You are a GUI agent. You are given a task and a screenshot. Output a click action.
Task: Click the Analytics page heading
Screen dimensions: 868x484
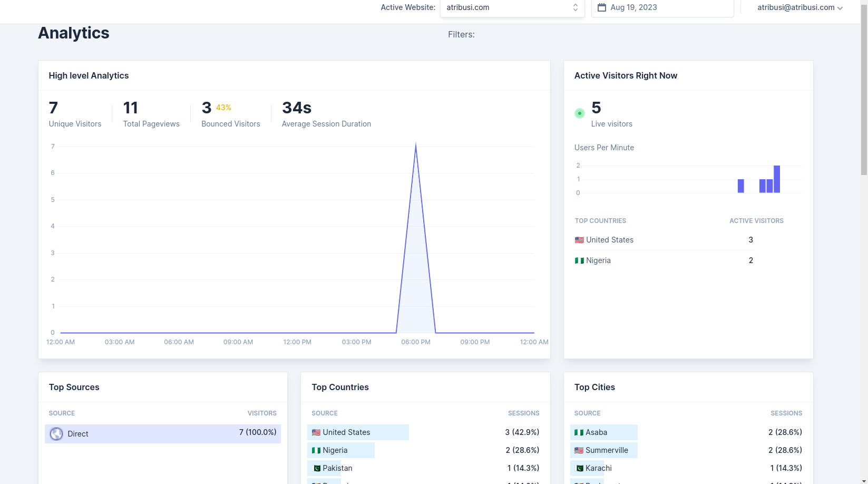click(73, 33)
